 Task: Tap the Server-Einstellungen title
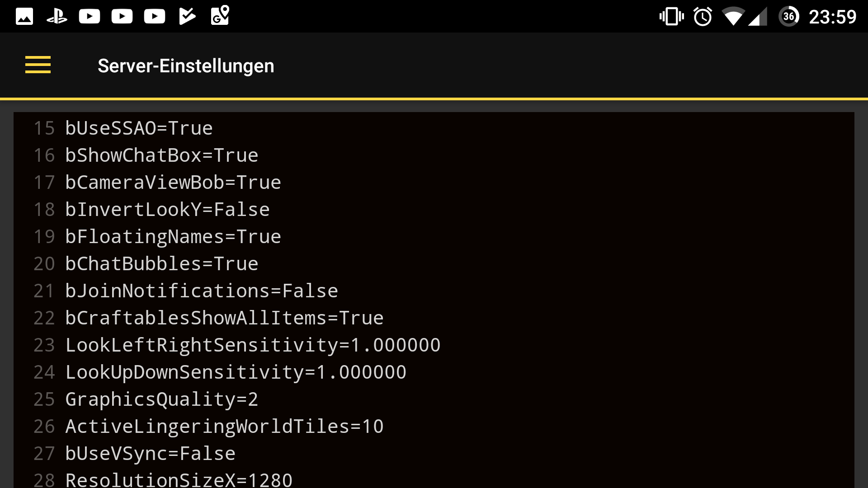[186, 66]
